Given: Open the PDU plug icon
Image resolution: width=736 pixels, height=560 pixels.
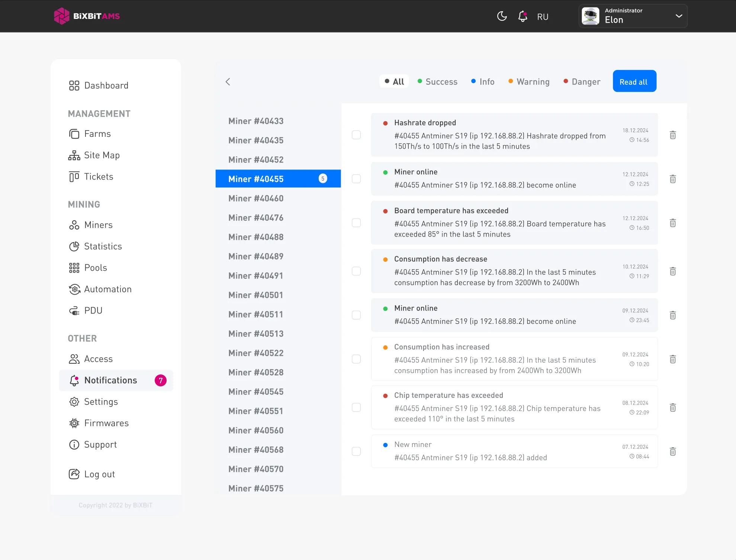Looking at the screenshot, I should 74,310.
